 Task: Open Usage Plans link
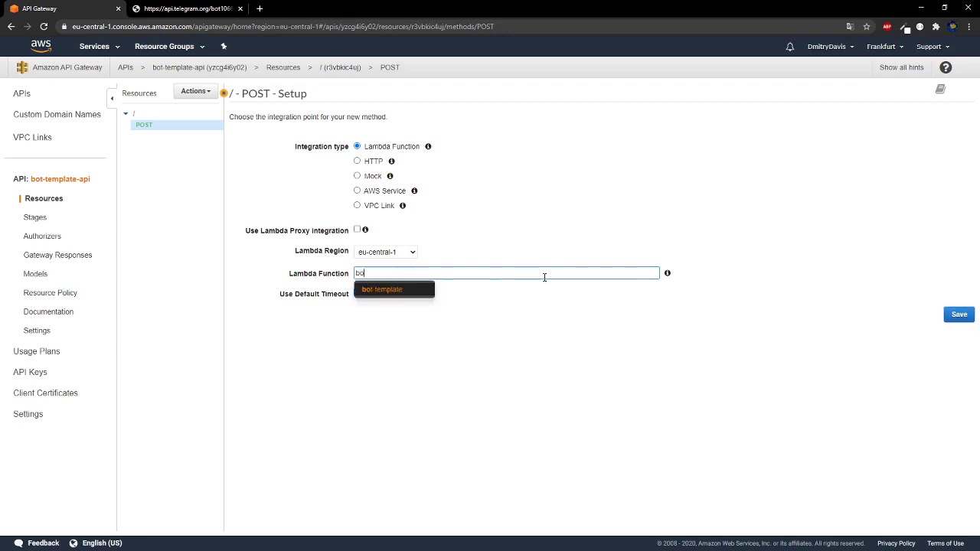tap(36, 351)
